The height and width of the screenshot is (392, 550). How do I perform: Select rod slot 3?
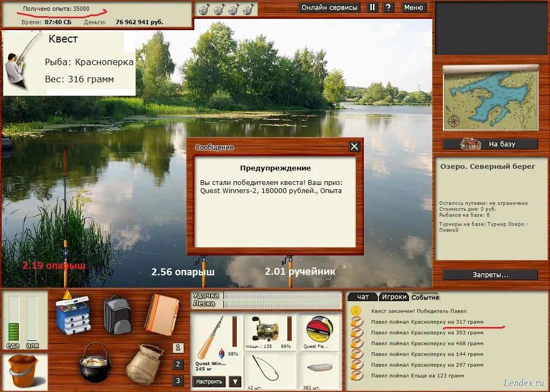click(178, 381)
